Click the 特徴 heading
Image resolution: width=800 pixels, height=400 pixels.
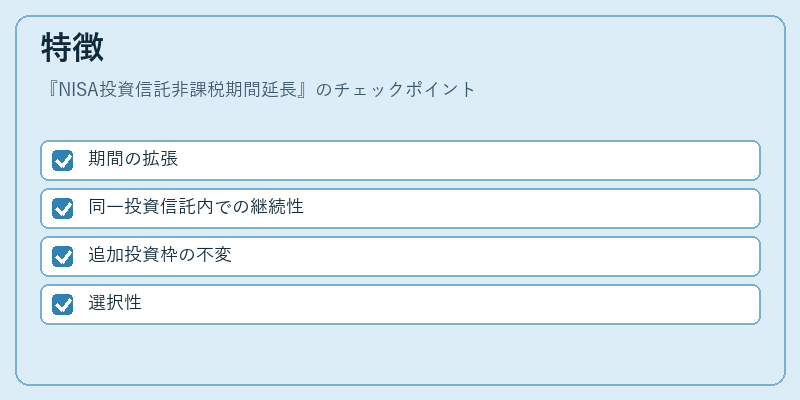click(72, 47)
